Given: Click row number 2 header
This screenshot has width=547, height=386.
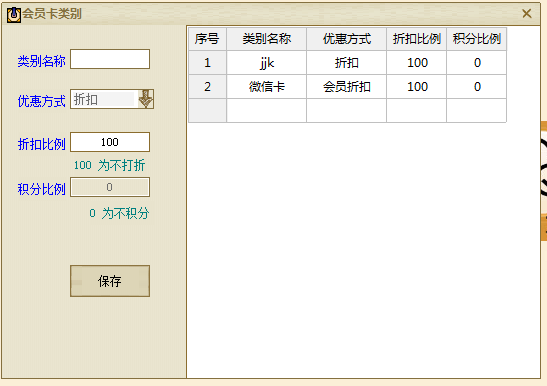Looking at the screenshot, I should 207,87.
